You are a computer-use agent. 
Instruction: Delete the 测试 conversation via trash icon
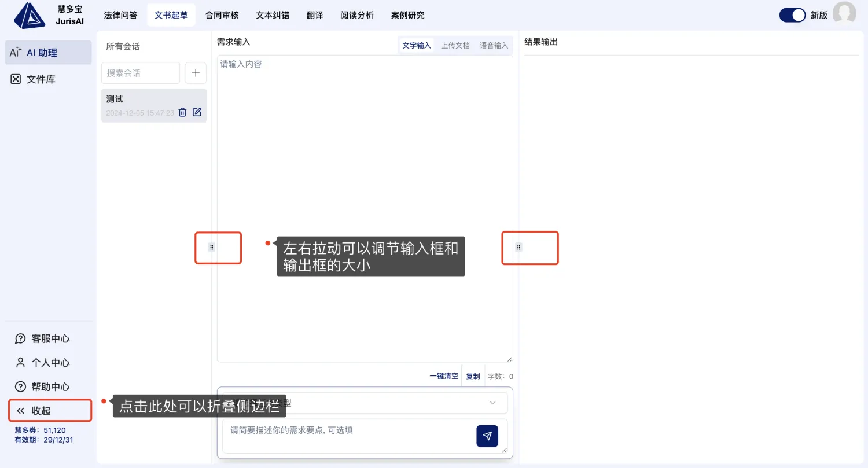pos(182,112)
